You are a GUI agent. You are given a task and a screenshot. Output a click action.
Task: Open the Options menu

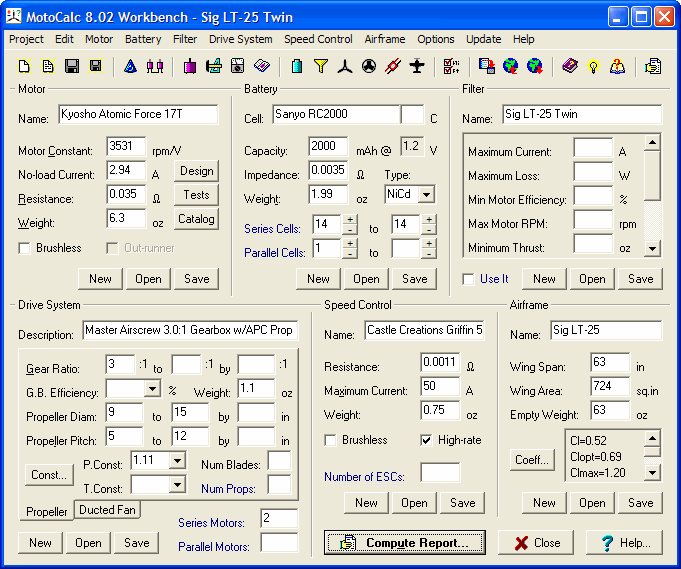pos(436,39)
